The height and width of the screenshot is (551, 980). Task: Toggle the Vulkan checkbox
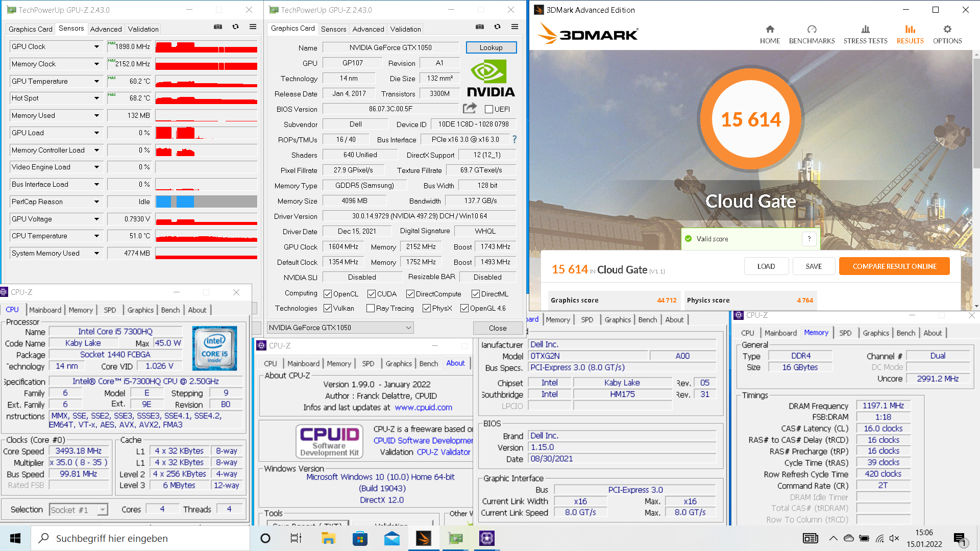coord(328,308)
